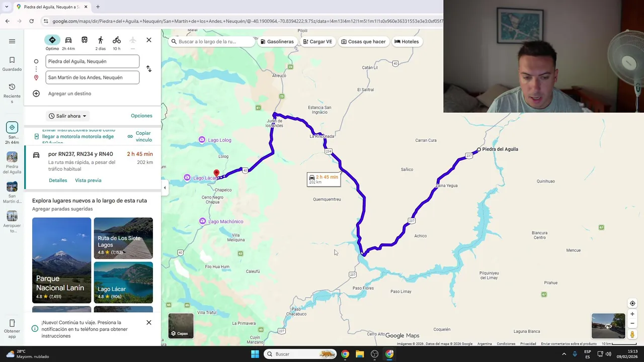Select public transit mode icon
The width and height of the screenshot is (644, 362).
pyautogui.click(x=85, y=40)
